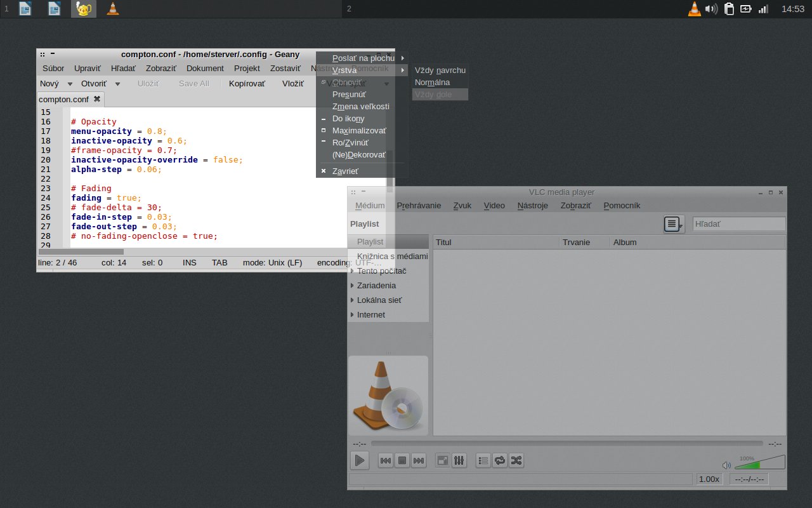Skip to next track in VLC
Viewport: 812px width, 508px height.
pyautogui.click(x=418, y=461)
